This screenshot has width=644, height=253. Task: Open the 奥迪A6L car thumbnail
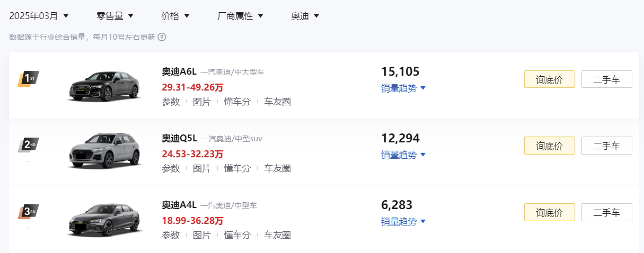click(105, 86)
